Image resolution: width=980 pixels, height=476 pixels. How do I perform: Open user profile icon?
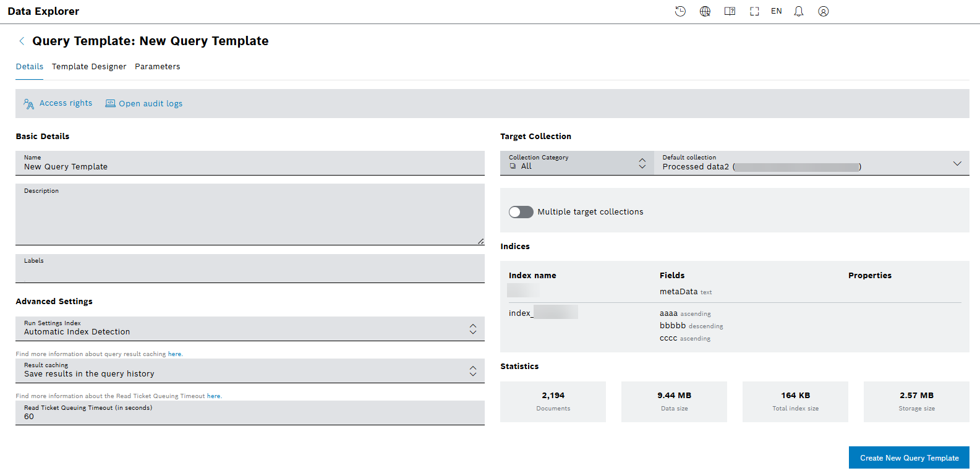pyautogui.click(x=824, y=11)
